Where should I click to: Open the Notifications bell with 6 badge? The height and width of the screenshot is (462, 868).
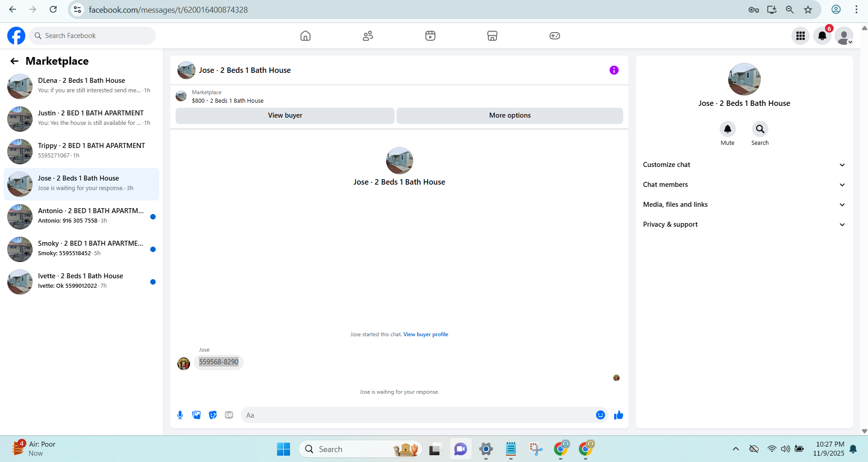822,36
